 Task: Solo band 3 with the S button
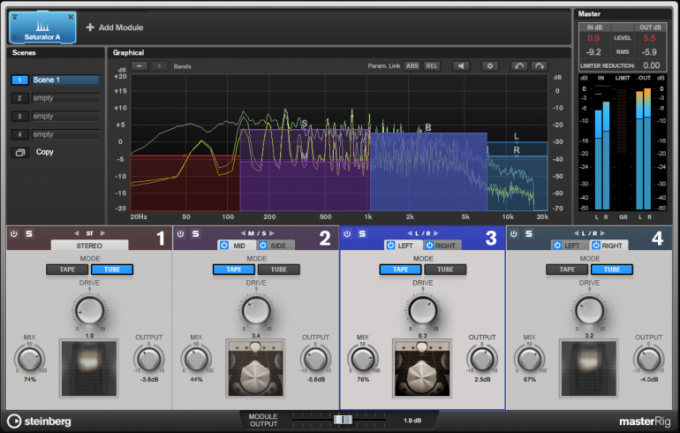[362, 234]
